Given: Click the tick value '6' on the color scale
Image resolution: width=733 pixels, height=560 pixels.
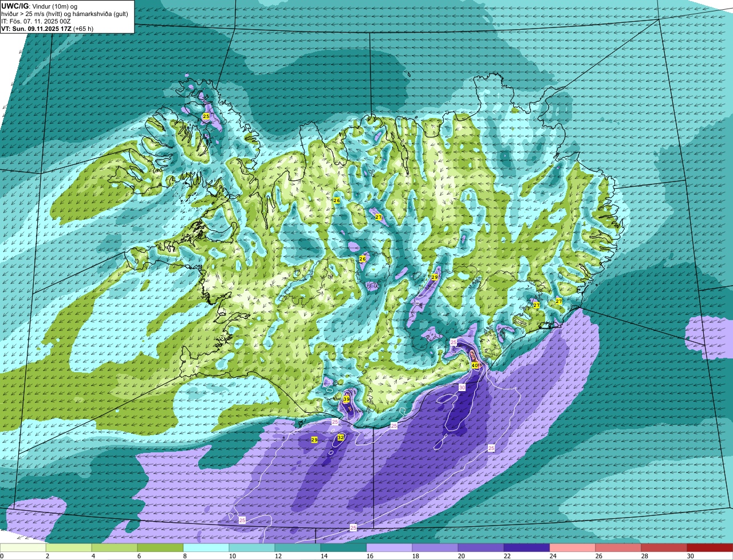Looking at the screenshot, I should coord(139,556).
